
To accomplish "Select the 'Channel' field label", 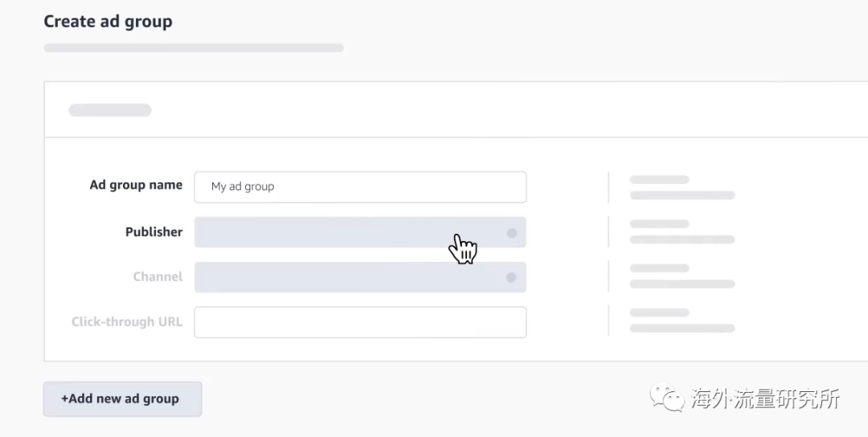I will [x=158, y=276].
